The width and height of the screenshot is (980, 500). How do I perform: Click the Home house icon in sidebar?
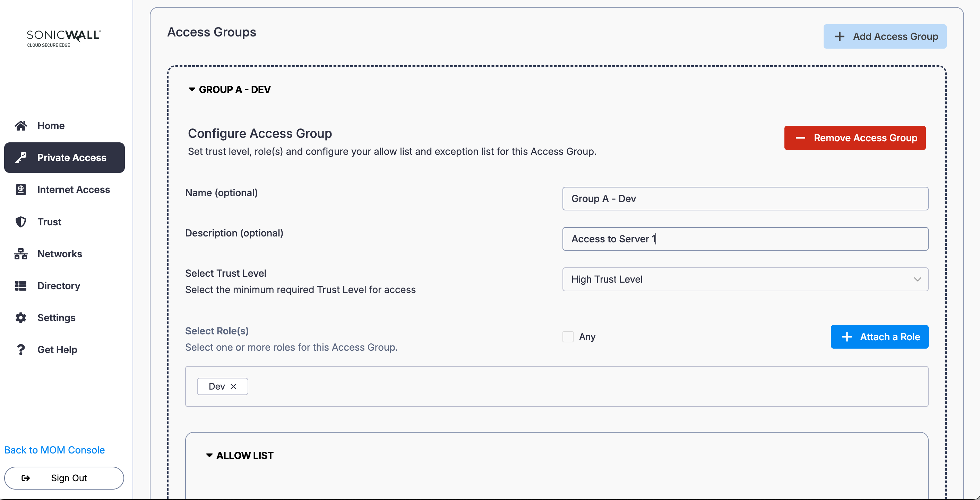[x=20, y=126]
